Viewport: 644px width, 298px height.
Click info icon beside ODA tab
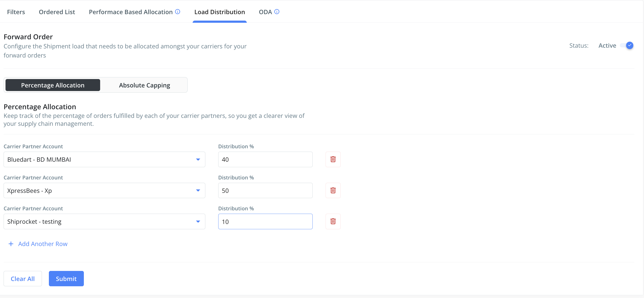coord(276,11)
